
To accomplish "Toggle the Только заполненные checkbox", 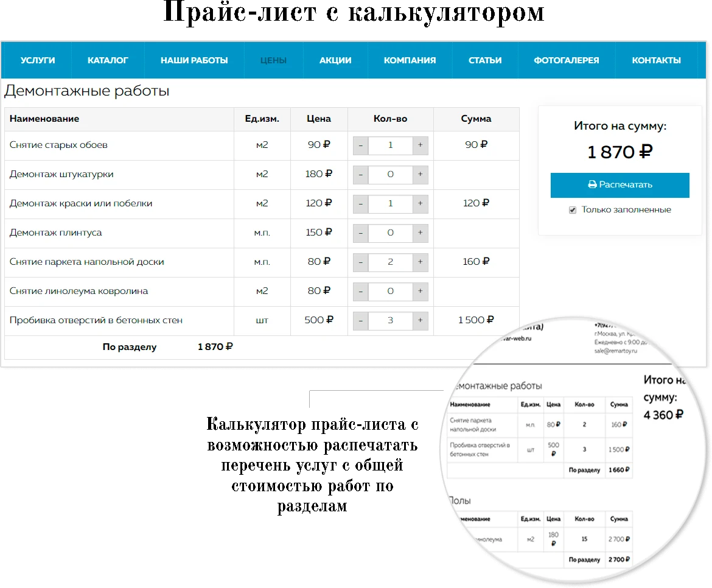I will [x=573, y=210].
